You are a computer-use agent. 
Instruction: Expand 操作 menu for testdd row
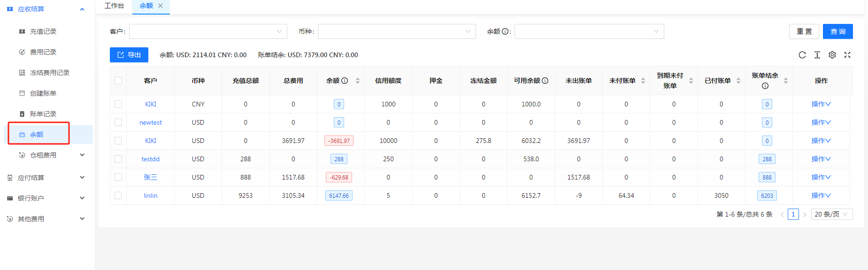[821, 159]
